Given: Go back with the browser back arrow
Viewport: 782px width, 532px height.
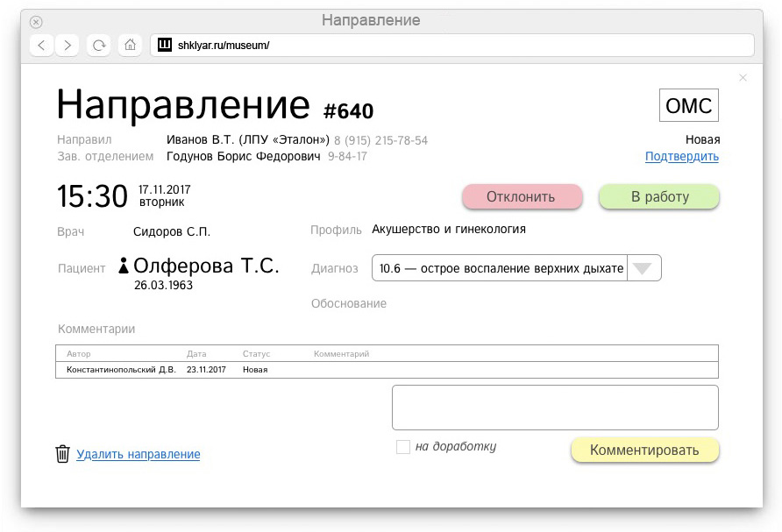Looking at the screenshot, I should click(42, 46).
